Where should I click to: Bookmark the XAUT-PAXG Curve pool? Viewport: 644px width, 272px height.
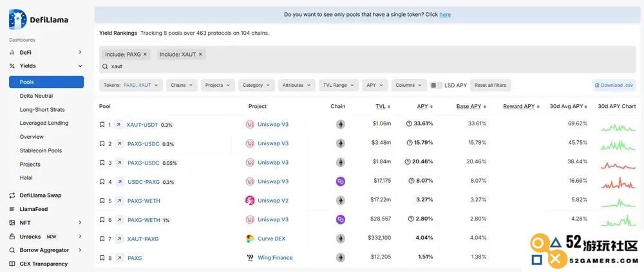(102, 239)
